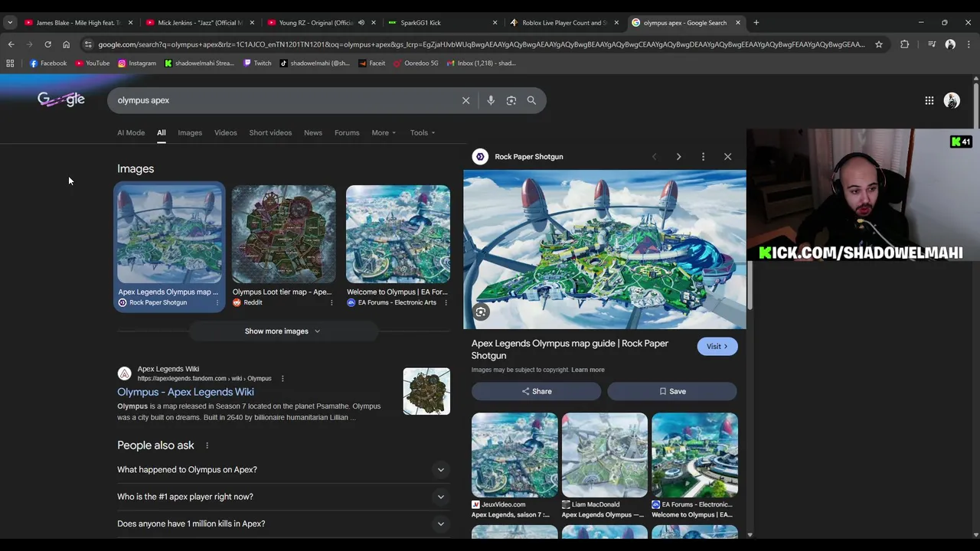Open the browser home page
This screenshot has width=980, height=551.
tap(66, 44)
